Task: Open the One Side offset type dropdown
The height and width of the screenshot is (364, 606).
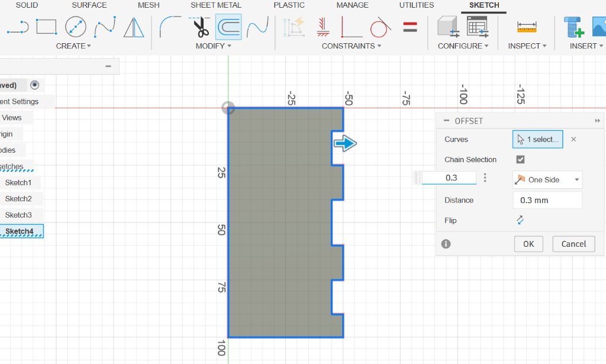Action: pyautogui.click(x=547, y=180)
